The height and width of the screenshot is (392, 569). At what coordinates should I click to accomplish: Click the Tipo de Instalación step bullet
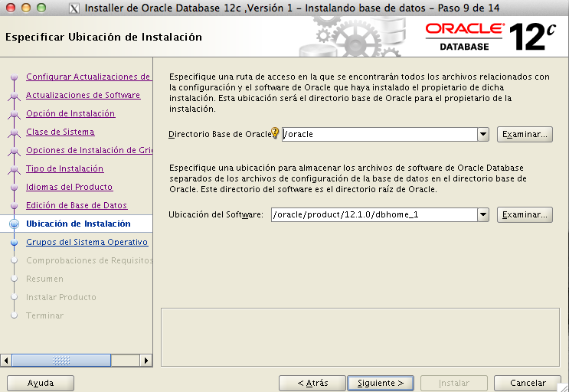coord(14,169)
